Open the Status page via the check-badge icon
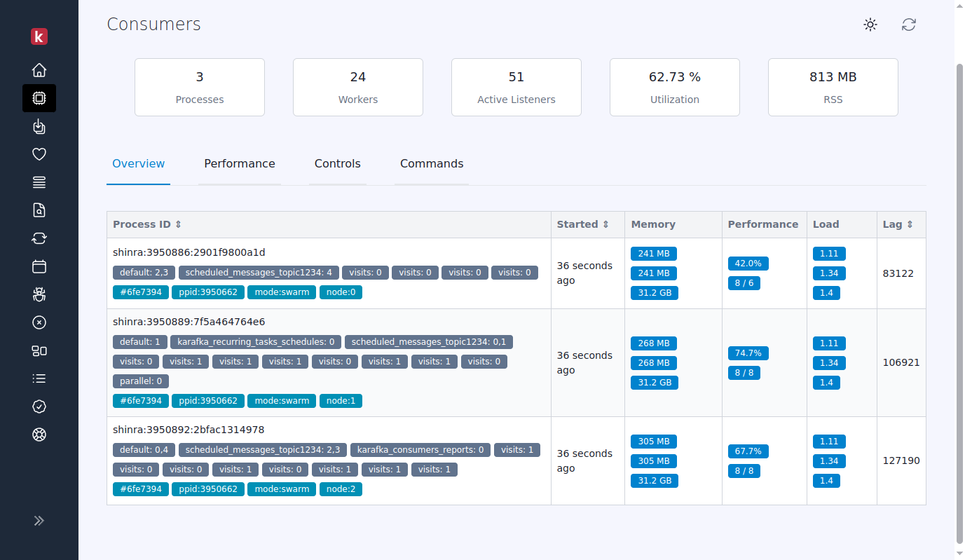Image resolution: width=965 pixels, height=560 pixels. [x=39, y=407]
